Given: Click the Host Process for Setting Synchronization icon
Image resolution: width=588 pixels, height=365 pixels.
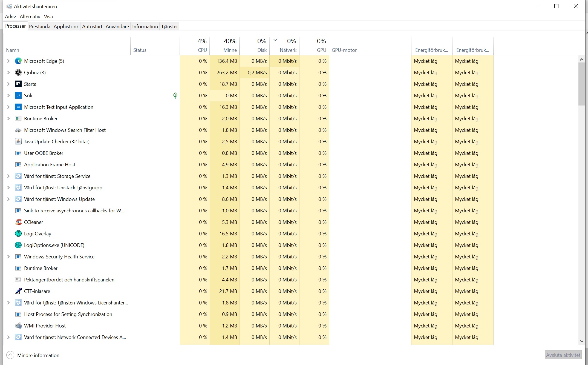Looking at the screenshot, I should click(18, 314).
